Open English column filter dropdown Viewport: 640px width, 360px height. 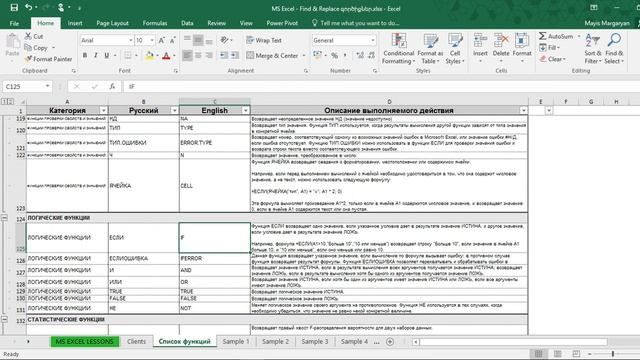click(x=245, y=111)
